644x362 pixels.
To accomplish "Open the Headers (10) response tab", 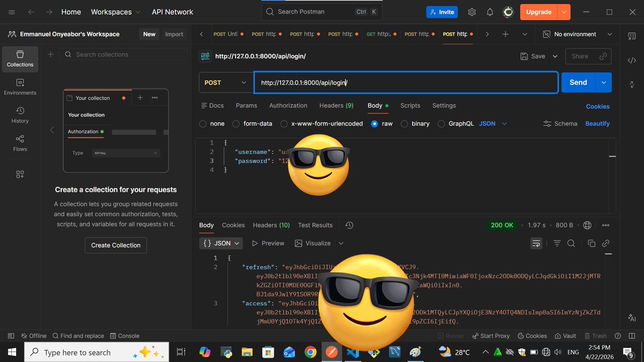I will click(x=271, y=225).
